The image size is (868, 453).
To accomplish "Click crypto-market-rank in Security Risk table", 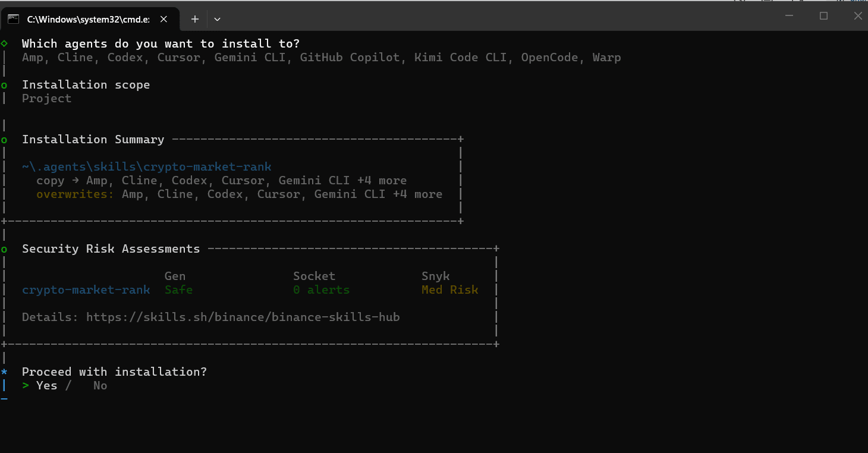I will 86,290.
